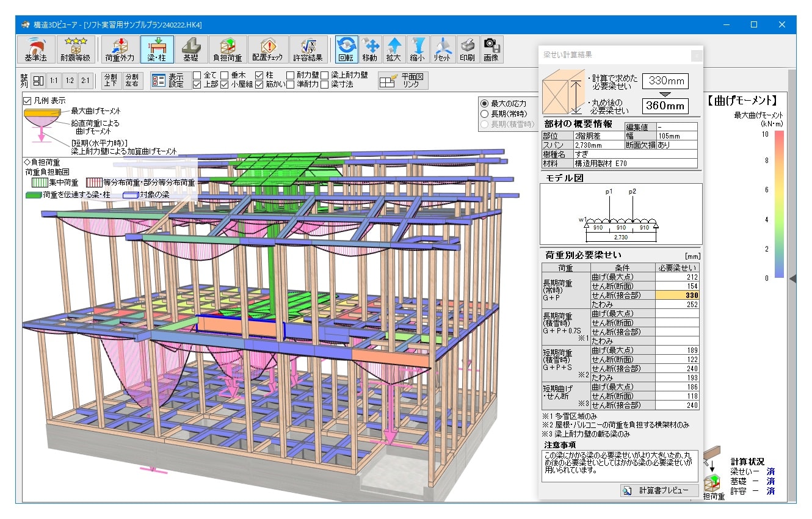The height and width of the screenshot is (519, 812).
Task: Click the 2,730mm span value cell
Action: [x=598, y=145]
